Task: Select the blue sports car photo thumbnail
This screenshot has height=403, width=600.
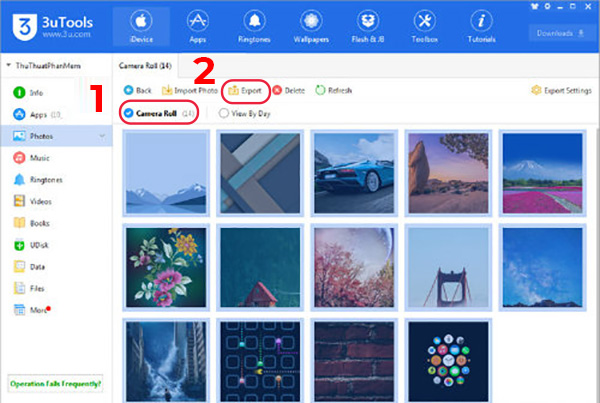Action: point(353,173)
